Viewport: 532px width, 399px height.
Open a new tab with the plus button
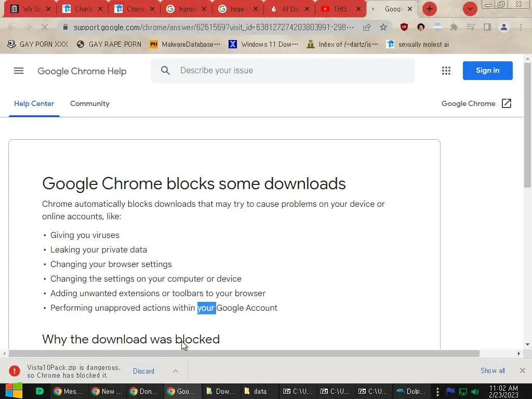(x=430, y=9)
